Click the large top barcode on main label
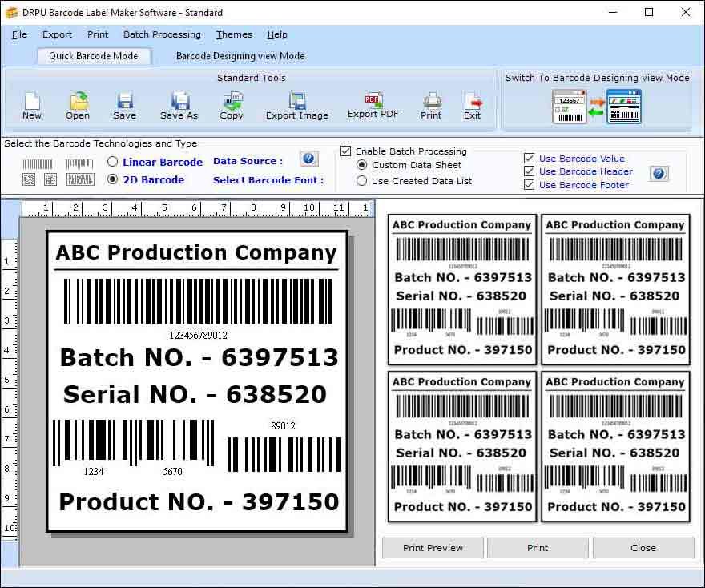Image resolution: width=705 pixels, height=588 pixels. [198, 301]
